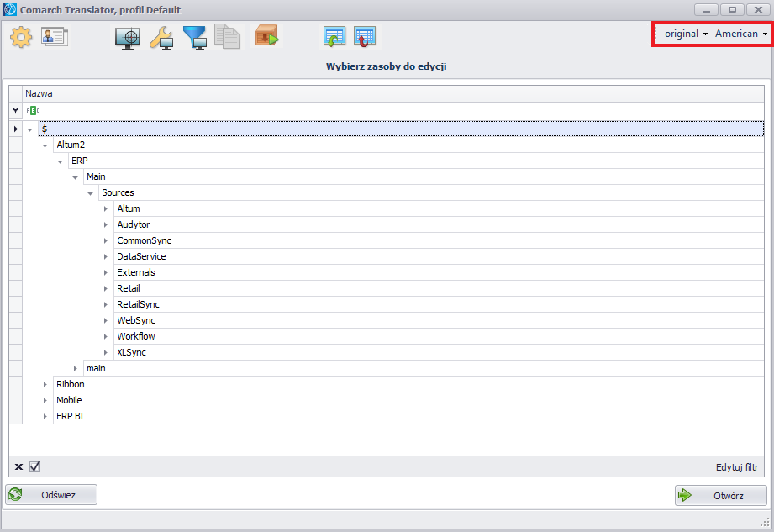Select the WebSync tree row
This screenshot has height=532, width=774.
click(439, 320)
